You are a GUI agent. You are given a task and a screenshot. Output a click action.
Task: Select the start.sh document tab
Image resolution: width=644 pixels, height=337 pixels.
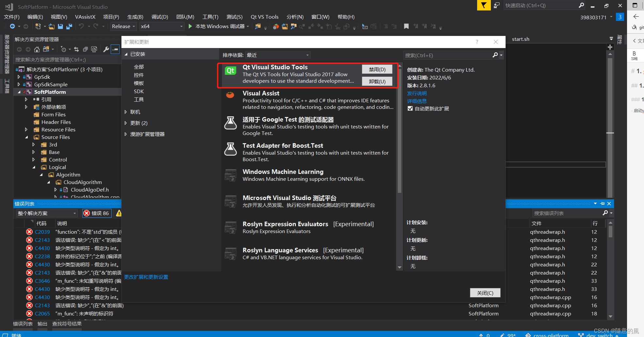521,39
